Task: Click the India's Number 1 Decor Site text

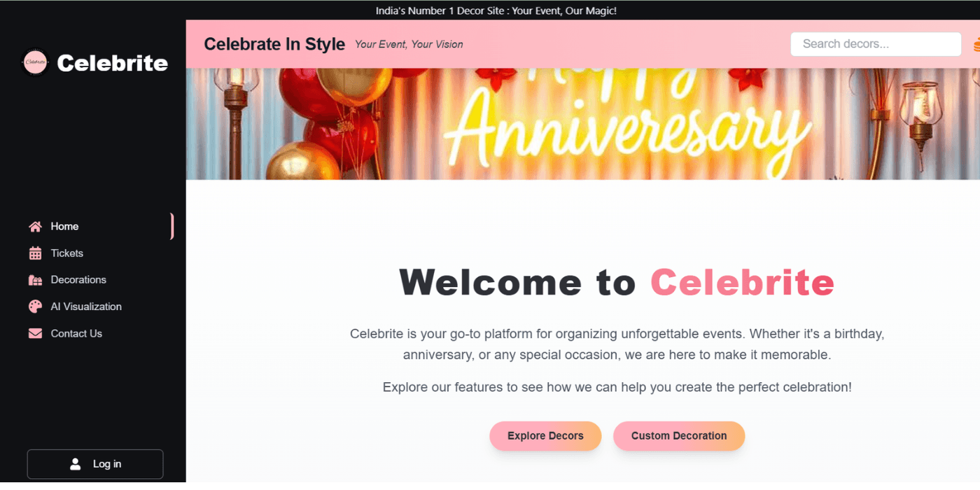Action: coord(496,10)
